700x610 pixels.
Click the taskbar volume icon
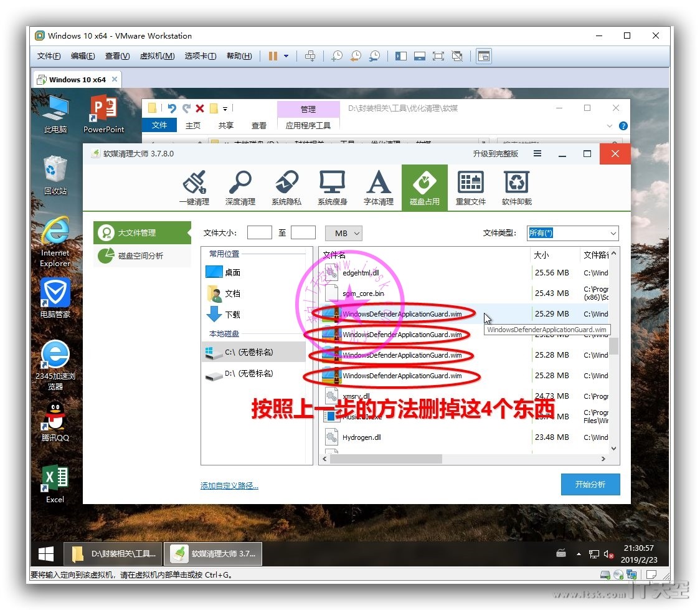point(608,554)
